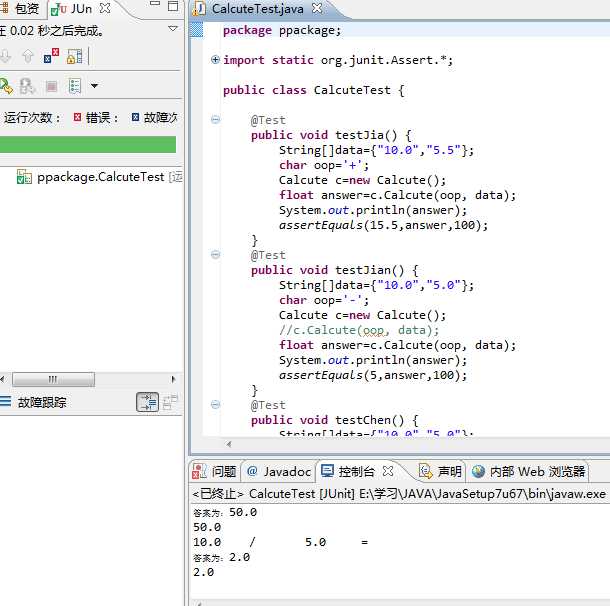Click the console monitor icon
This screenshot has width=610, height=606.
pyautogui.click(x=327, y=471)
